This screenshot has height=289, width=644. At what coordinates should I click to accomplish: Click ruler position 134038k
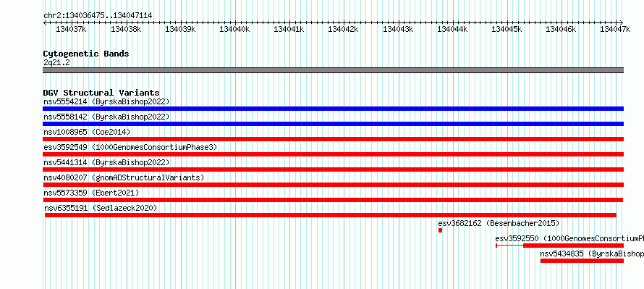126,29
